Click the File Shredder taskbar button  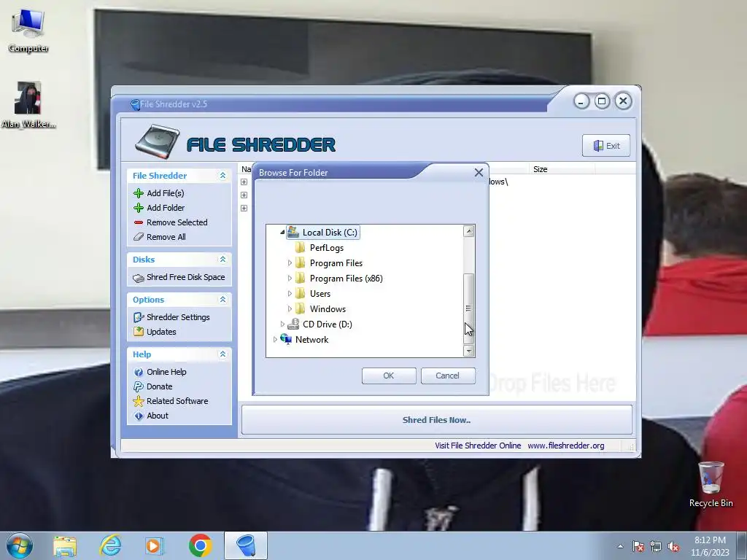point(246,545)
